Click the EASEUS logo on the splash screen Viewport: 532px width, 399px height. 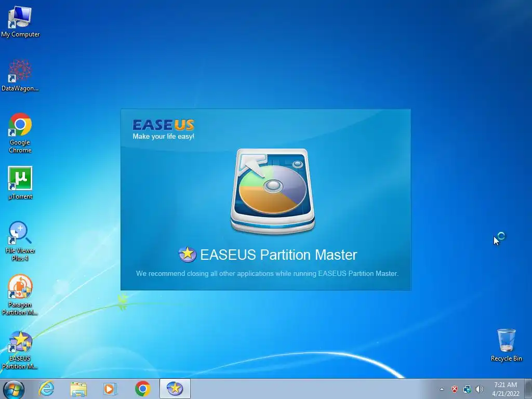click(x=163, y=125)
